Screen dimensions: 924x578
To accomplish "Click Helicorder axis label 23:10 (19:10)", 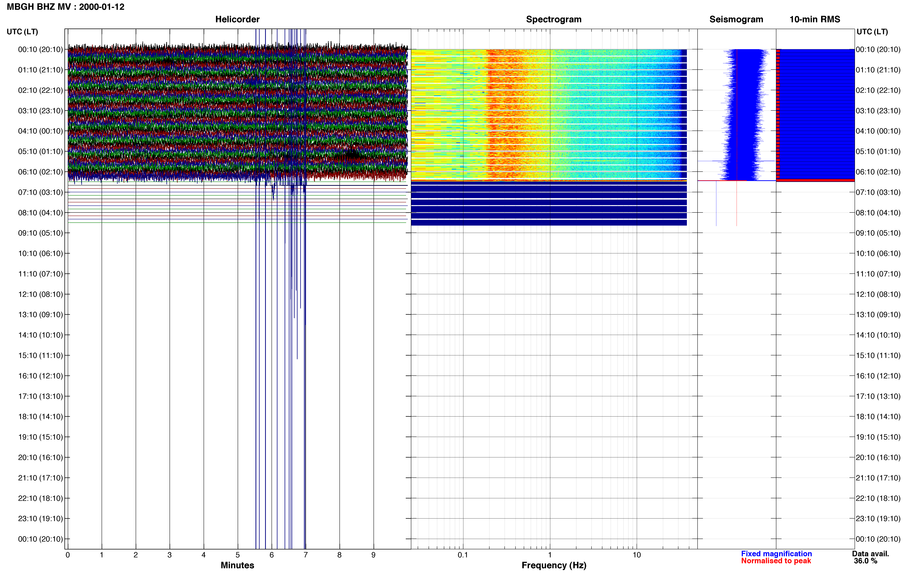I will click(x=41, y=519).
